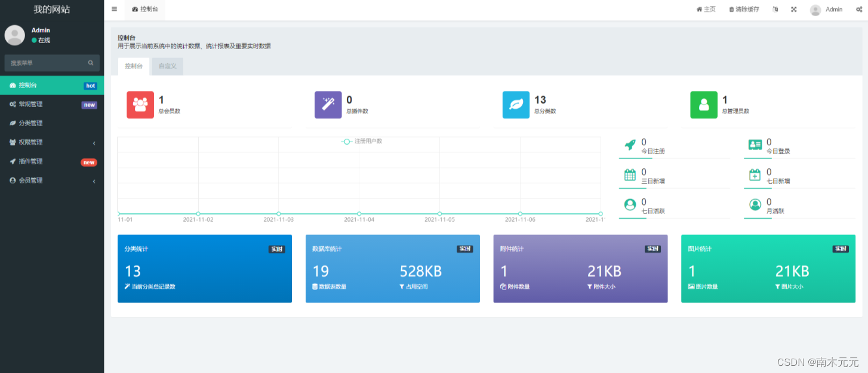Open the settings gears icon at top right
The height and width of the screenshot is (373, 868).
click(858, 10)
